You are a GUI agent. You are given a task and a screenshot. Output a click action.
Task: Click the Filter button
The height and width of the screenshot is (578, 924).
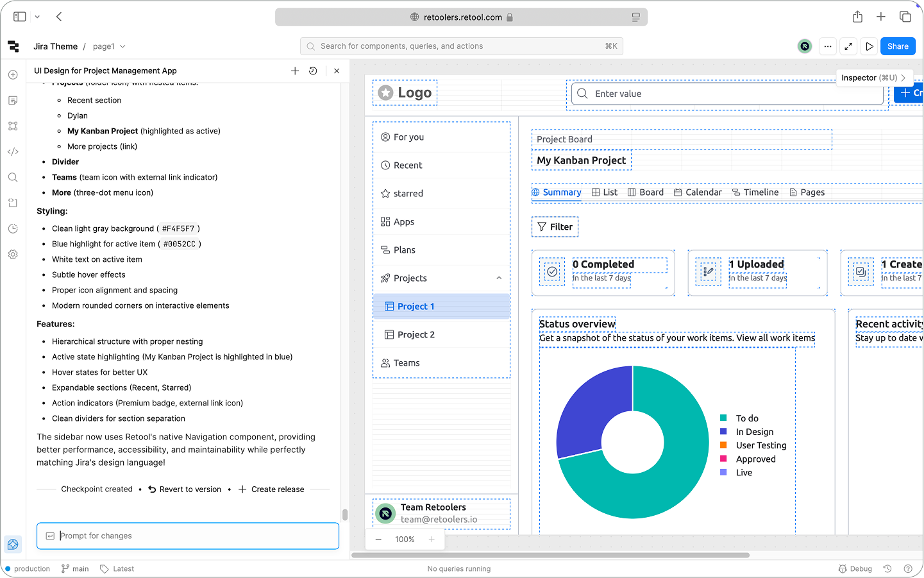[555, 227]
